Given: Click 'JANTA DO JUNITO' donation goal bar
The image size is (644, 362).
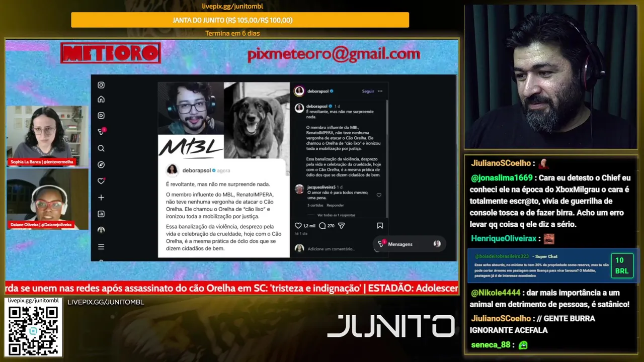Looking at the screenshot, I should tap(240, 20).
